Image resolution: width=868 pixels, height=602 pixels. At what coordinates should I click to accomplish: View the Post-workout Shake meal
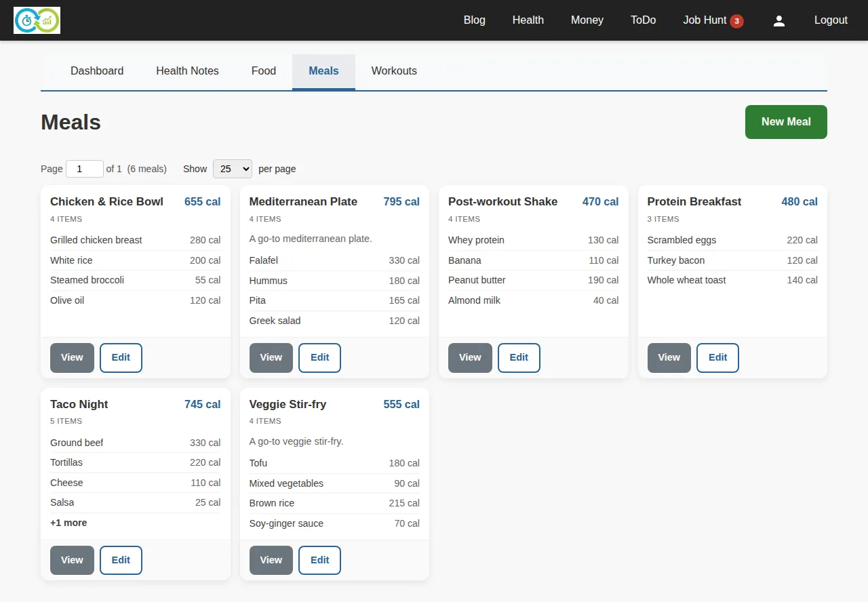(470, 358)
